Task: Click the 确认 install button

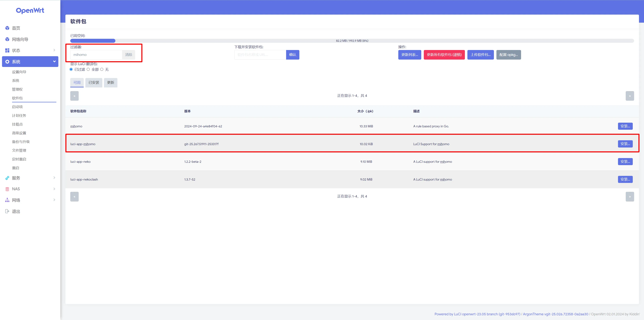Action: (x=292, y=55)
